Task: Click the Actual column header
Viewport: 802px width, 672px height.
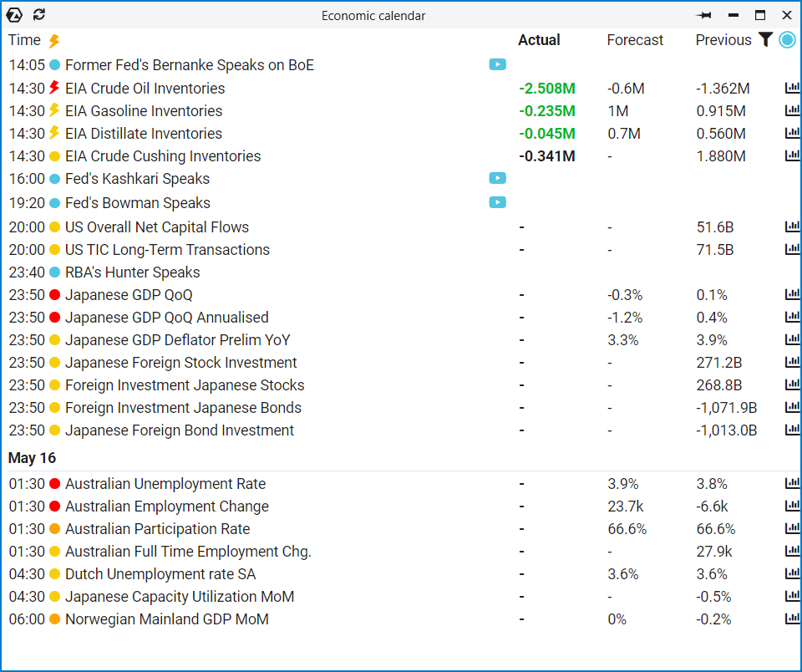Action: coord(539,40)
